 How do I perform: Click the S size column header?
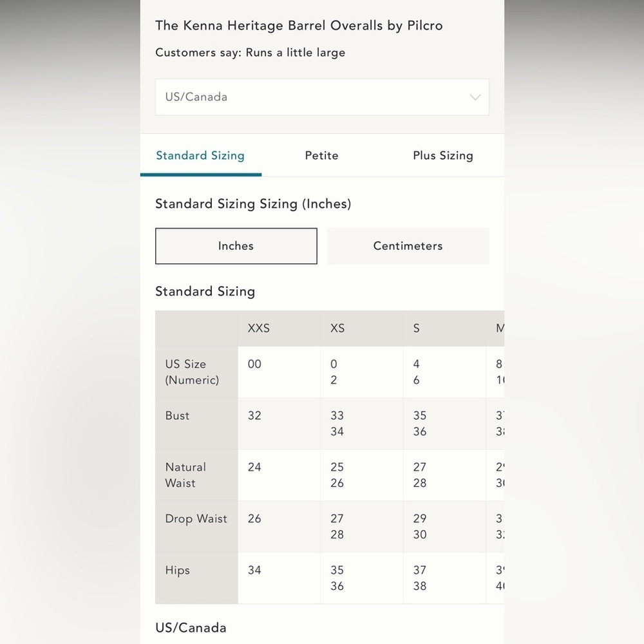417,328
